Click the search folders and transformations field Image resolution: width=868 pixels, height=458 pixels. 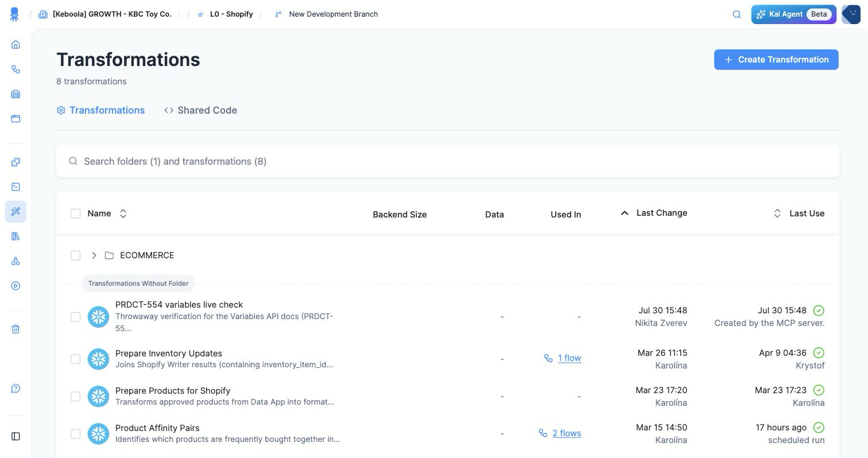tap(448, 161)
